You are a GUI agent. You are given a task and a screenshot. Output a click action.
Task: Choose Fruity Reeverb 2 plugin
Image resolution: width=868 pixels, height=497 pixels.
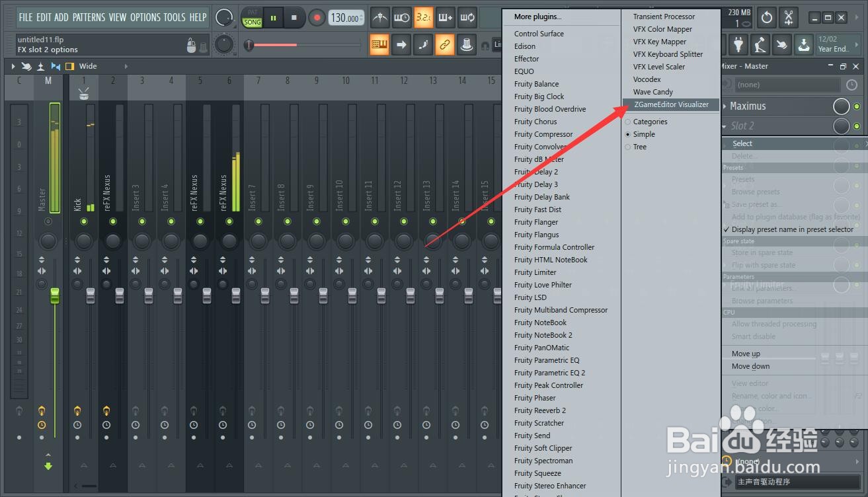[540, 410]
